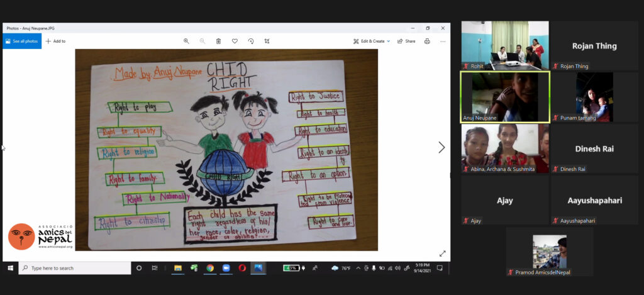Click the People icon on taskbar

pyautogui.click(x=315, y=268)
